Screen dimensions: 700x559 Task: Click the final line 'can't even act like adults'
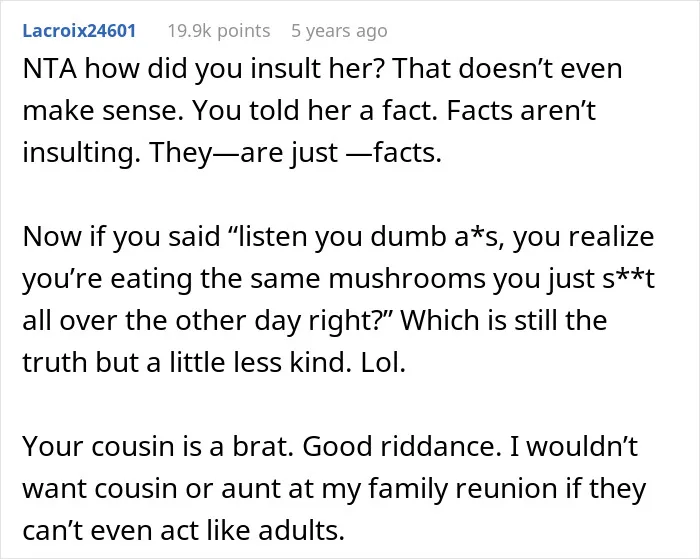pyautogui.click(x=183, y=530)
